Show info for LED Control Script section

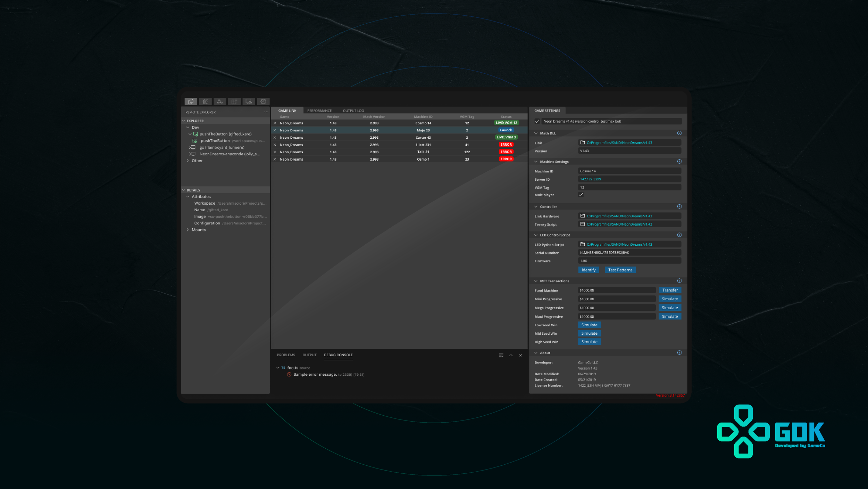point(679,235)
